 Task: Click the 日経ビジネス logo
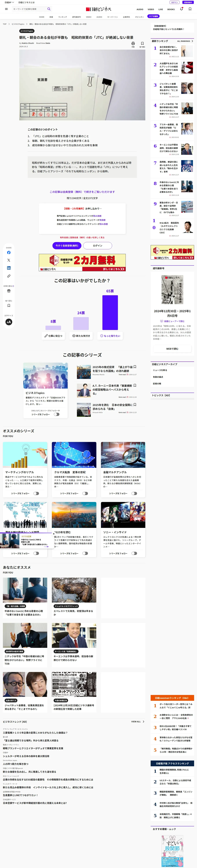click(99, 9)
